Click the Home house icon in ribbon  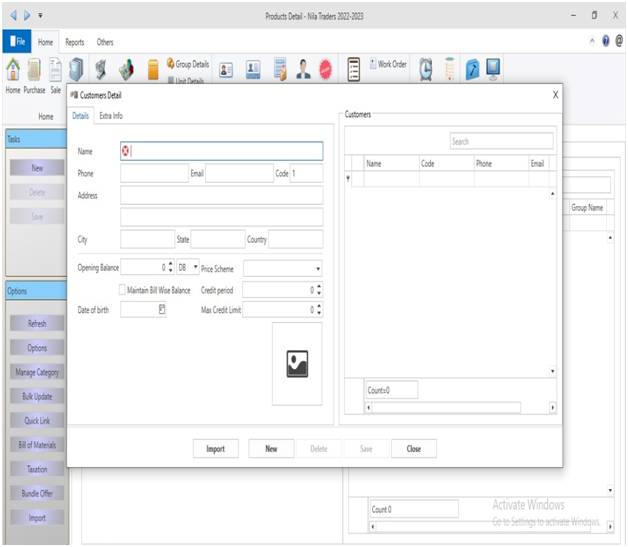point(13,69)
